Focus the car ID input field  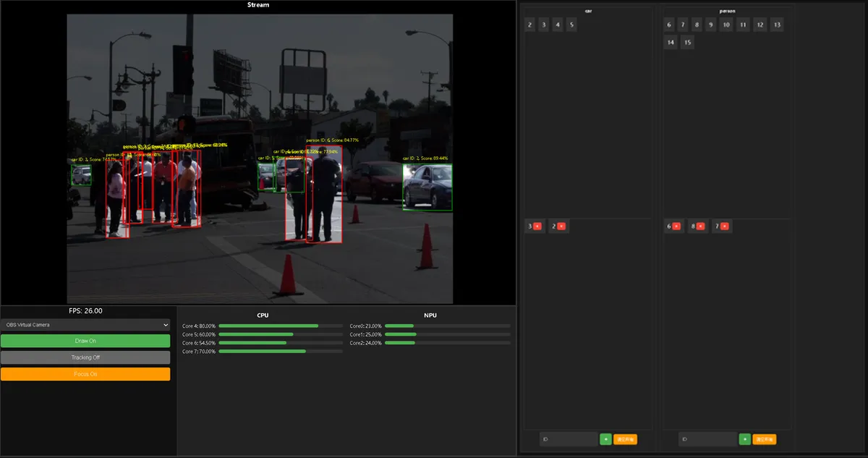point(569,439)
